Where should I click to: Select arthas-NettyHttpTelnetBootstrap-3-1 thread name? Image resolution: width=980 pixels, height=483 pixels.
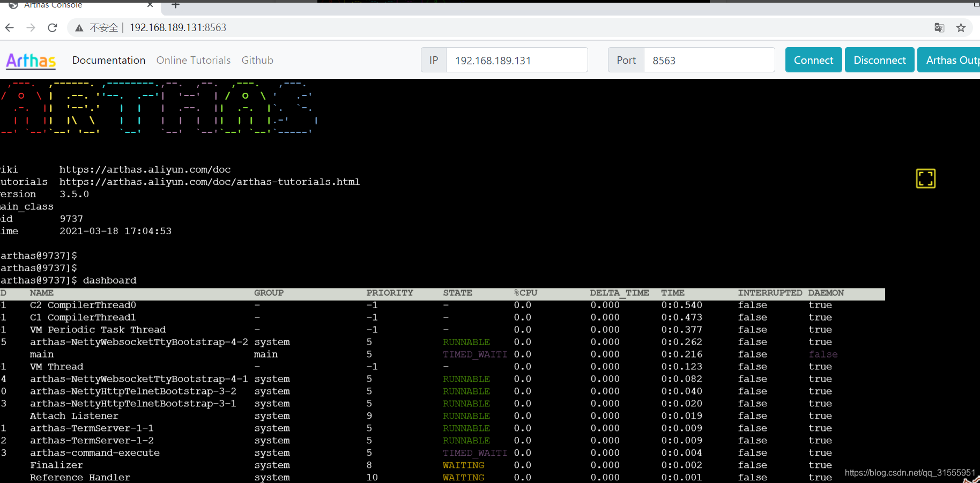[133, 404]
